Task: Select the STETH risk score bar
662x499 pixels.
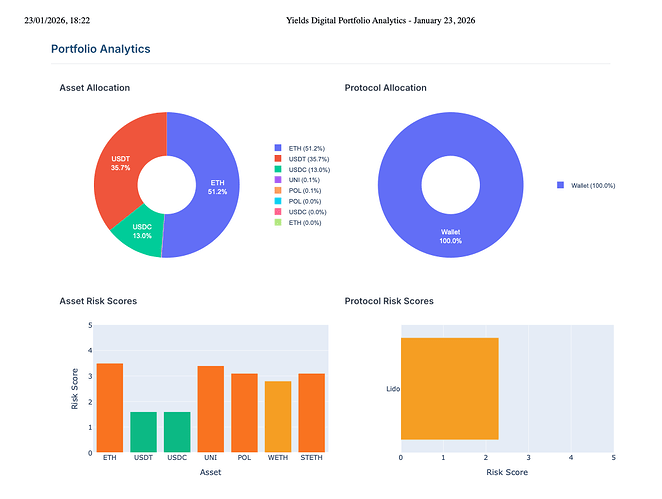Action: [312, 413]
